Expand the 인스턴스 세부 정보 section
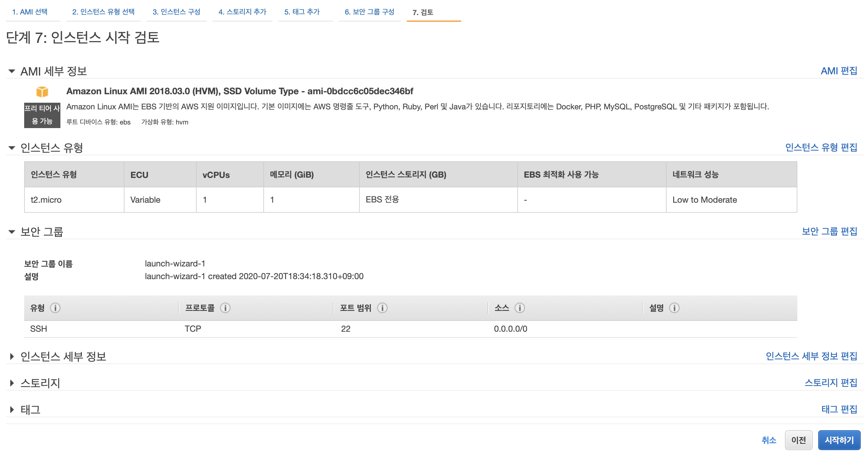Screen dimensions: 868x461 coord(12,356)
